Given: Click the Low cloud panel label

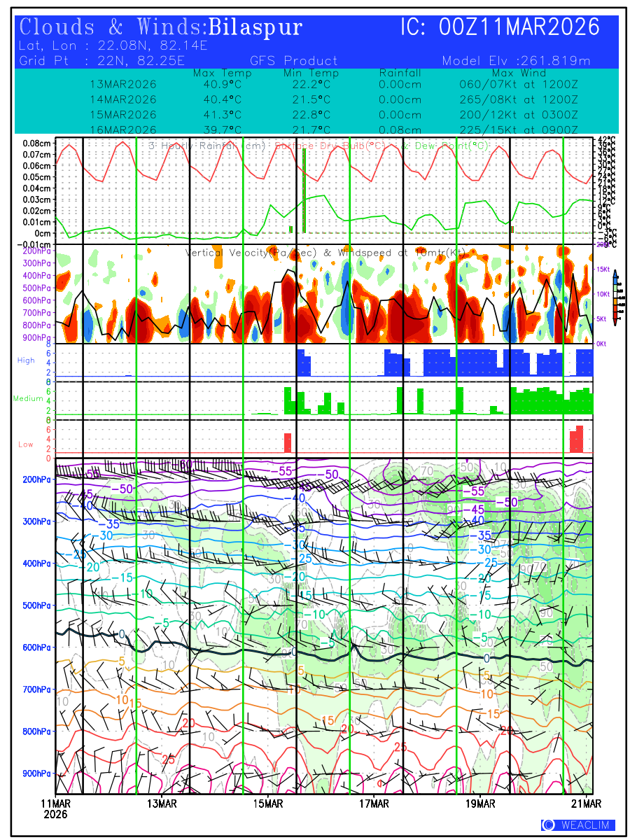Looking at the screenshot, I should [x=26, y=444].
